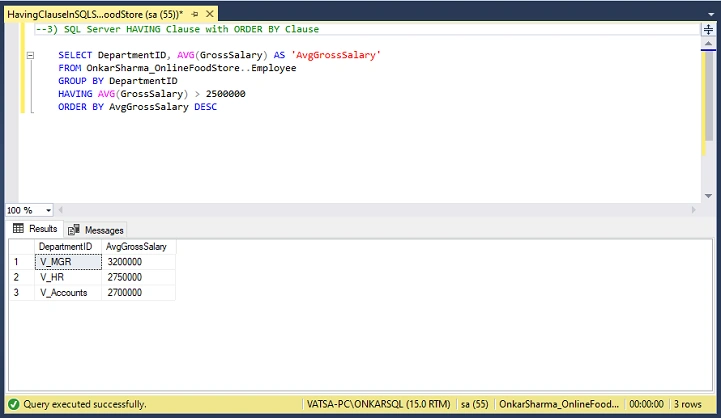Click the Query executed successfully status text
The image size is (721, 418).
tap(85, 404)
